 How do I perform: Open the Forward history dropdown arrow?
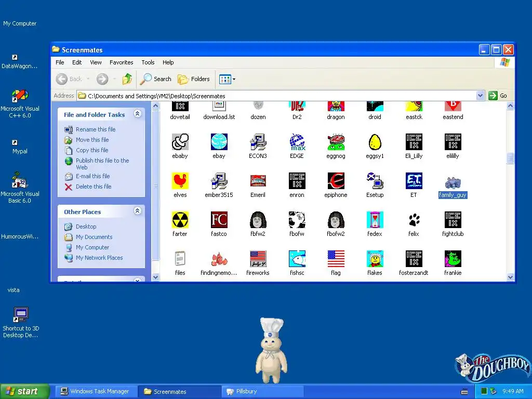(114, 79)
